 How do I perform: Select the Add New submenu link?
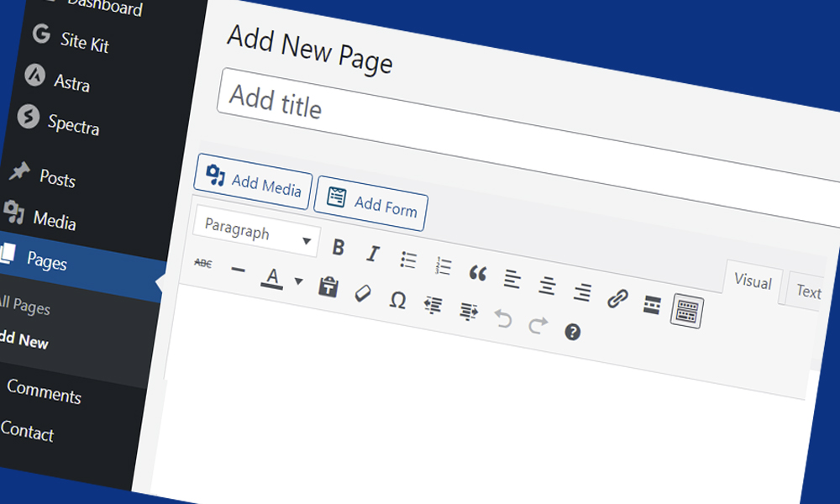click(x=24, y=340)
